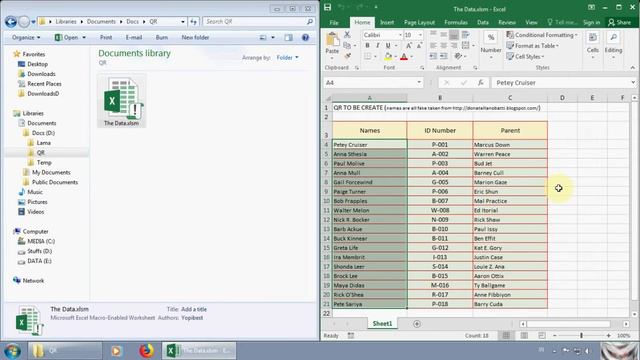640x360 pixels.
Task: Toggle Middle Align in Alignment group
Action: 443,35
